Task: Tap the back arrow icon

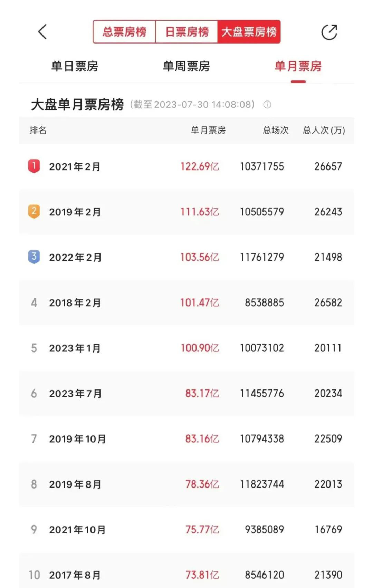Action: tap(42, 32)
